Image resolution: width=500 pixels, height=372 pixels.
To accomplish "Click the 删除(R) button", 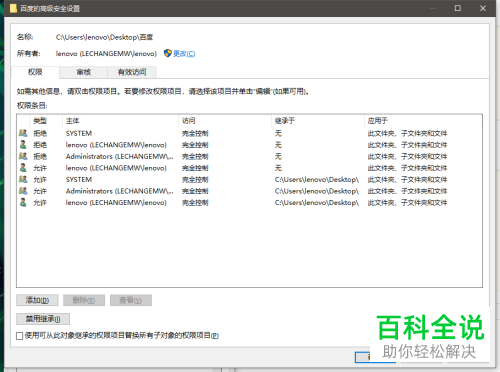I will point(84,300).
